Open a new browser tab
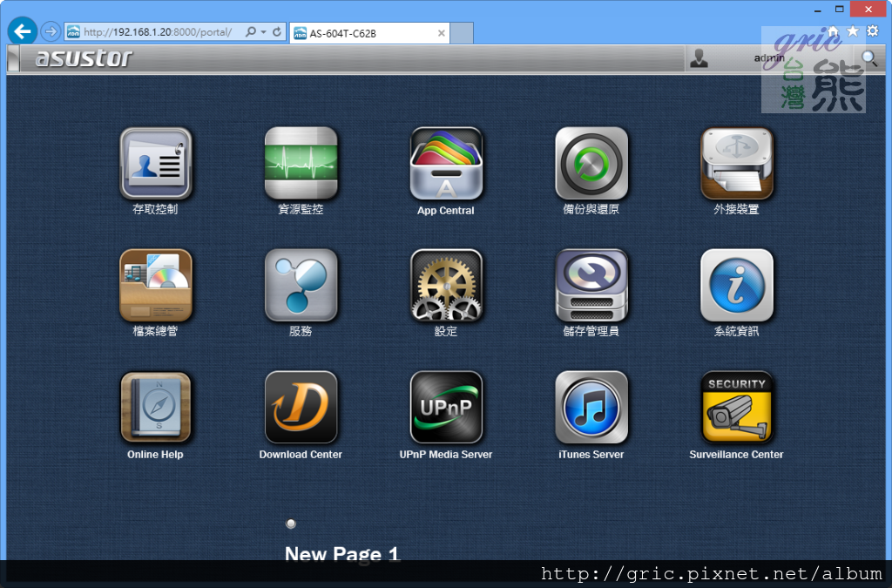 point(462,33)
